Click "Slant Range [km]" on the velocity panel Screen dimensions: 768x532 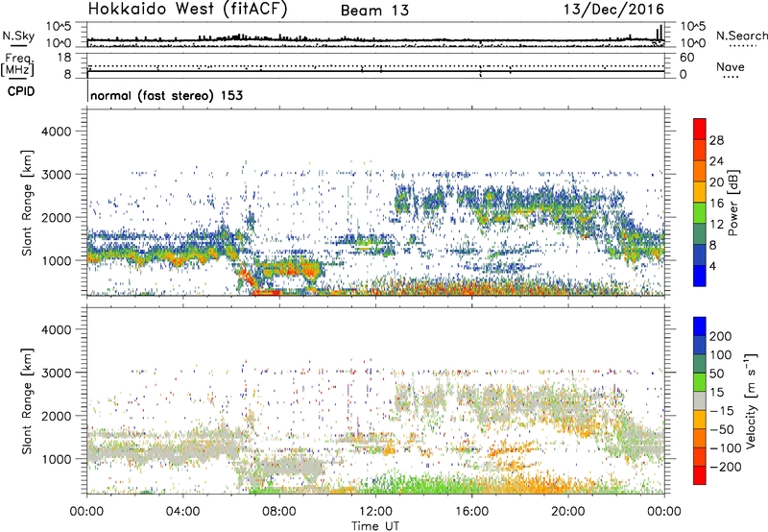[27, 400]
